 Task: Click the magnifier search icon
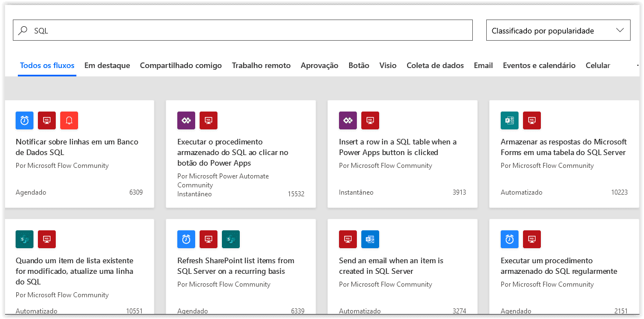(x=23, y=30)
